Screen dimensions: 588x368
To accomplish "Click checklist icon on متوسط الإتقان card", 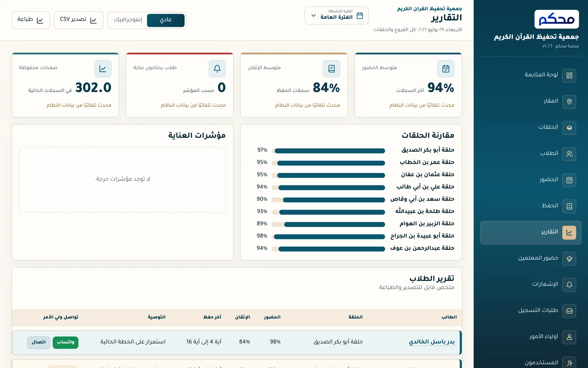I will click(331, 69).
